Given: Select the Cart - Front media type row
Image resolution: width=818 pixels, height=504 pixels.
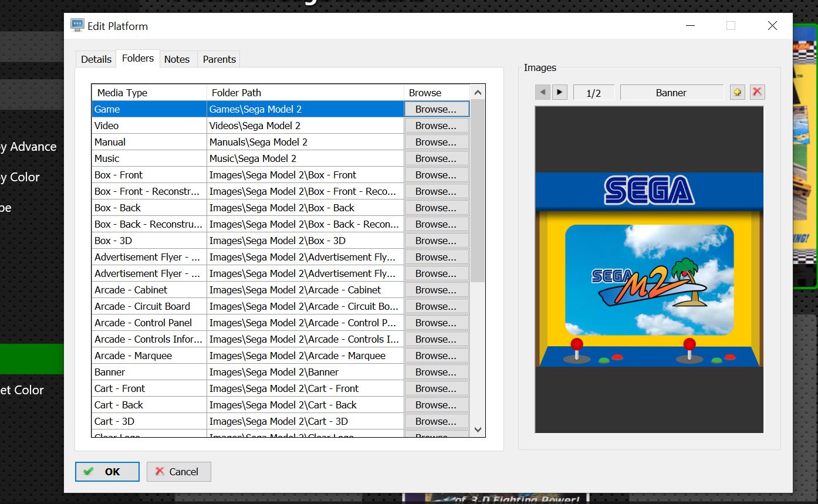Looking at the screenshot, I should pos(149,388).
